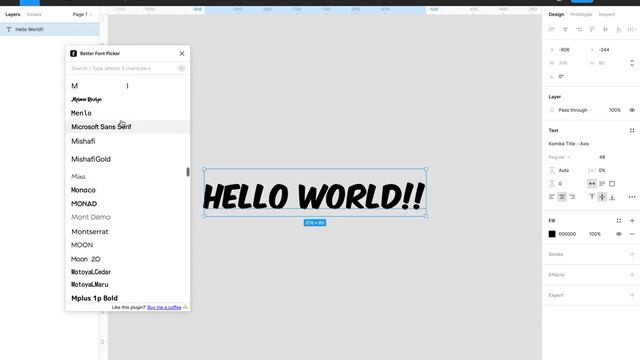Open the Page 1 dropdown

click(82, 14)
